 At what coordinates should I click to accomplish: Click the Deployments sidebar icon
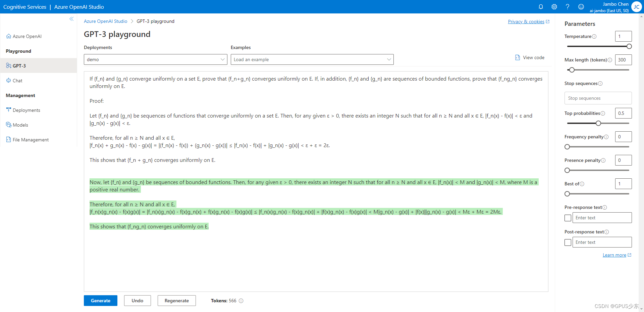(x=9, y=110)
